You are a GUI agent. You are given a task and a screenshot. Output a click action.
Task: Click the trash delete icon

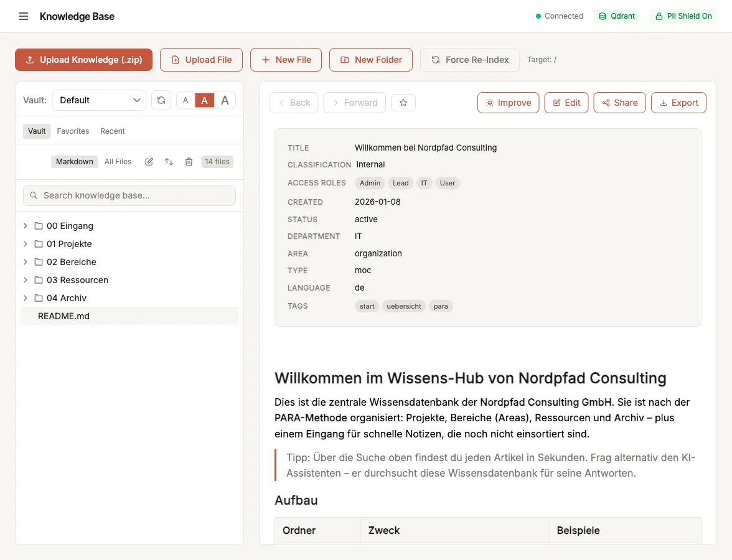click(x=189, y=162)
